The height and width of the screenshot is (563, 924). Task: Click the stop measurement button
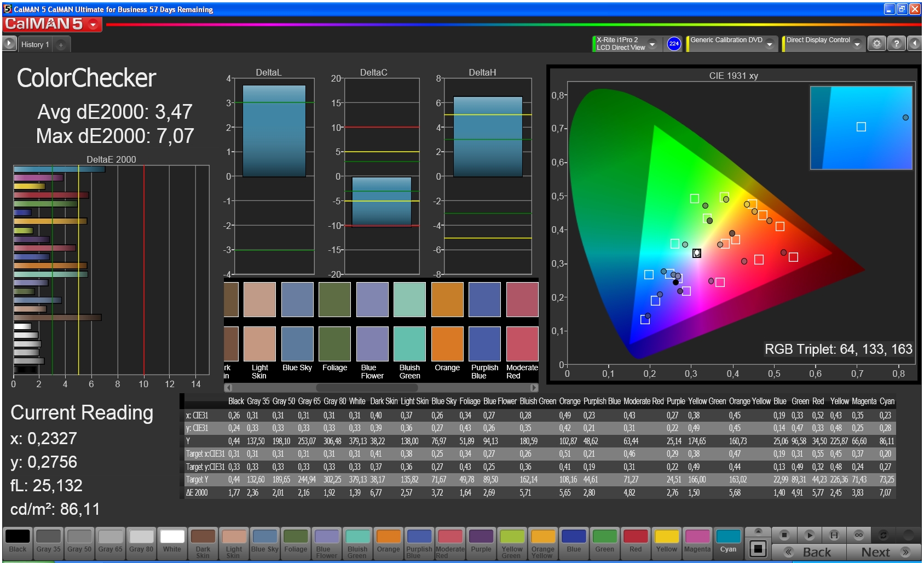click(784, 535)
